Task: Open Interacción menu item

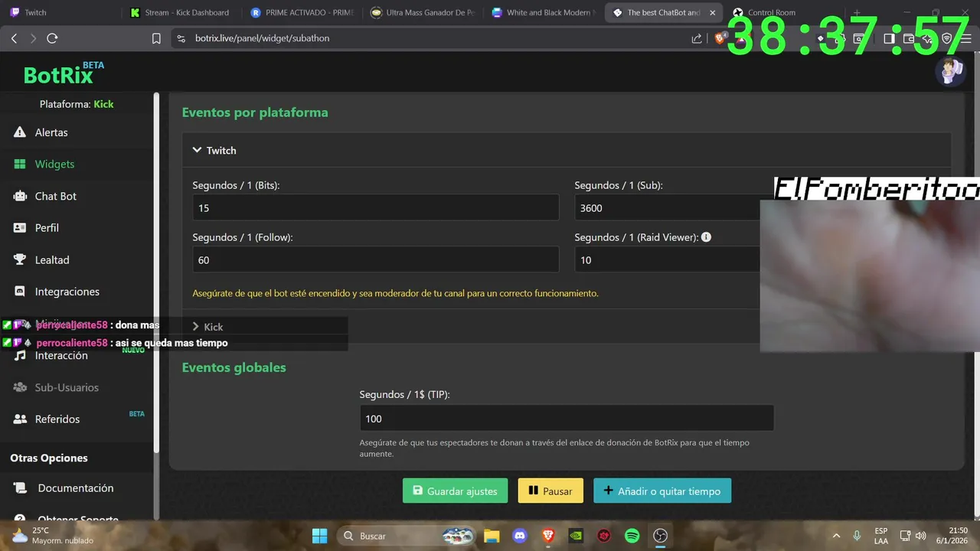Action: (61, 356)
